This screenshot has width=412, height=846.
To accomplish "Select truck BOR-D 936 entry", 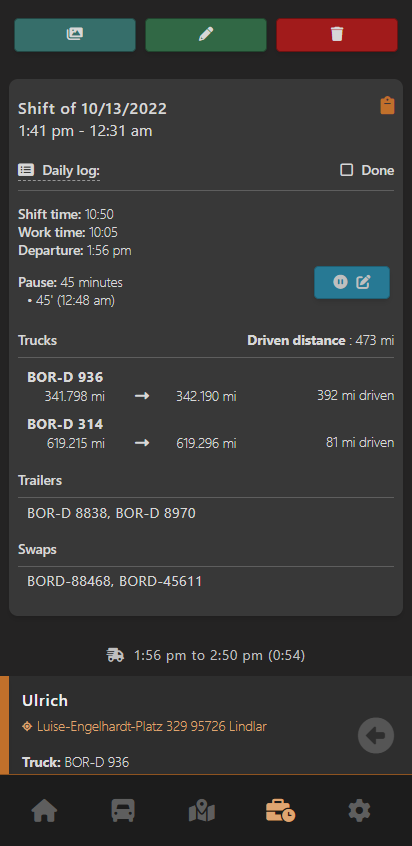I will click(x=211, y=387).
